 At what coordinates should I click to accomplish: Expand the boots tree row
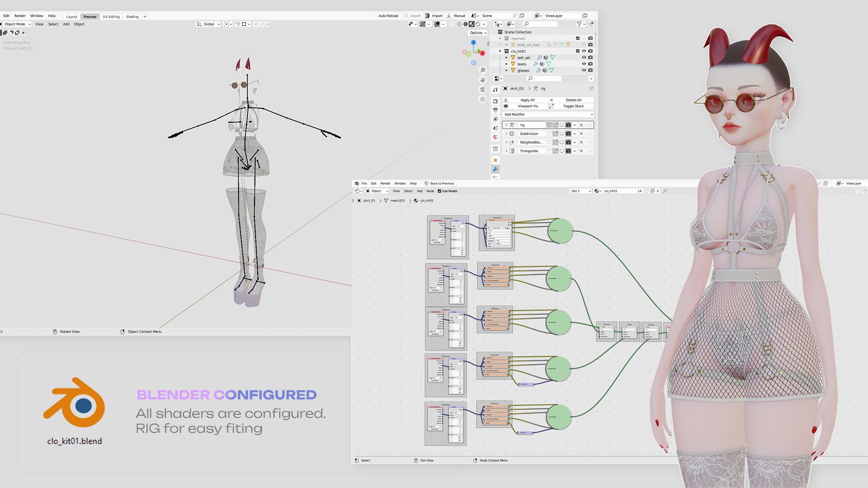pos(506,64)
